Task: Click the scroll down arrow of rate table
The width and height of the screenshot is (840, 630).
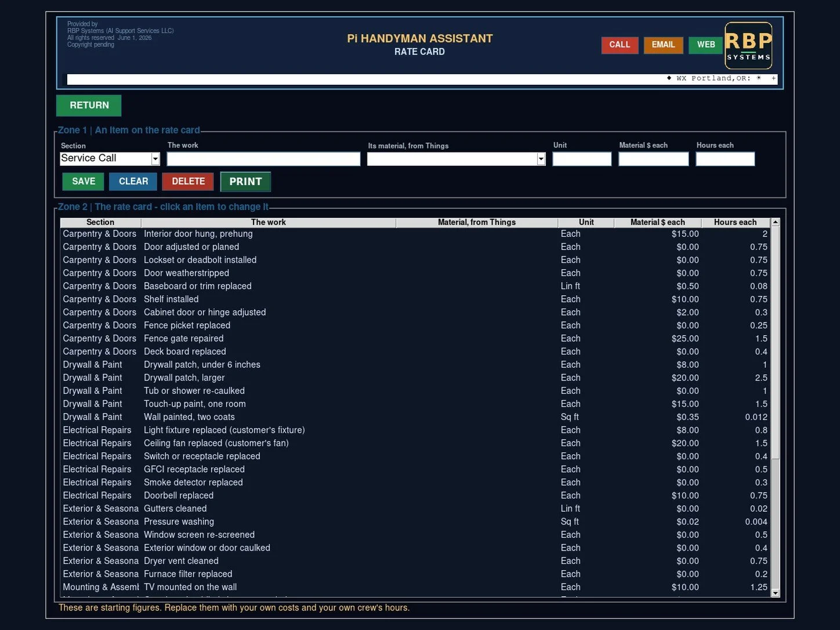Action: [775, 593]
